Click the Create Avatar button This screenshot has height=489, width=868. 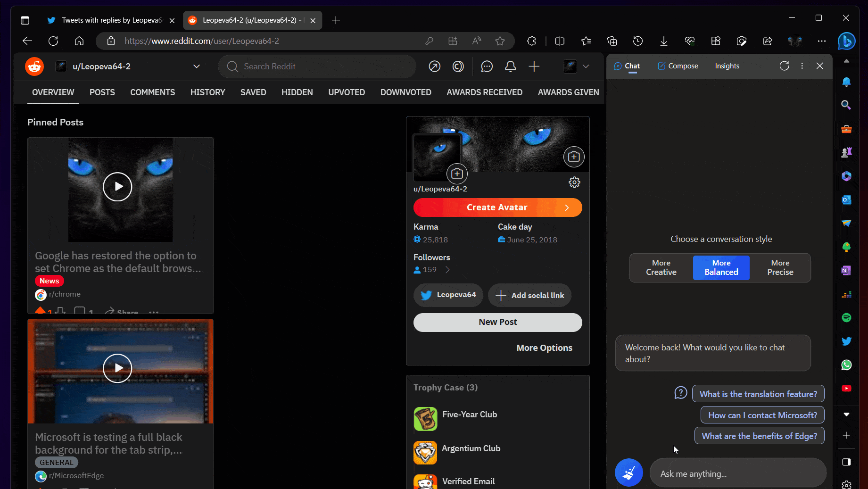click(x=497, y=207)
